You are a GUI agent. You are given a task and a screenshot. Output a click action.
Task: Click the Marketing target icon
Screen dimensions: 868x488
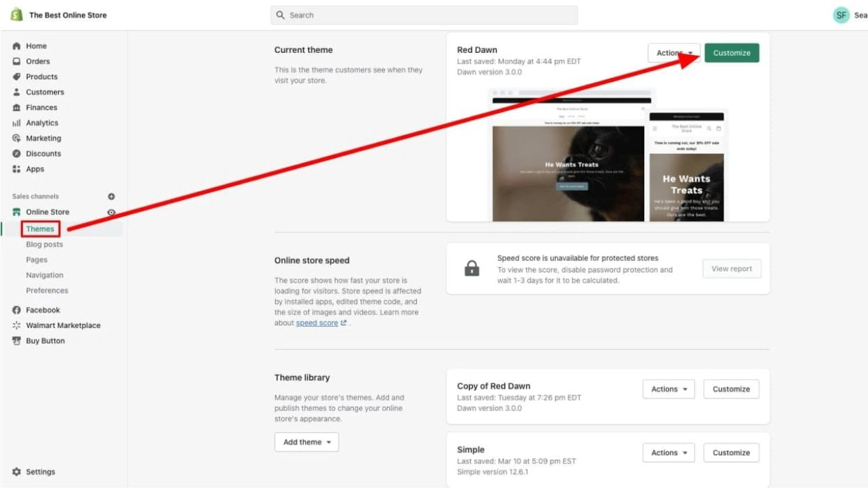point(17,138)
